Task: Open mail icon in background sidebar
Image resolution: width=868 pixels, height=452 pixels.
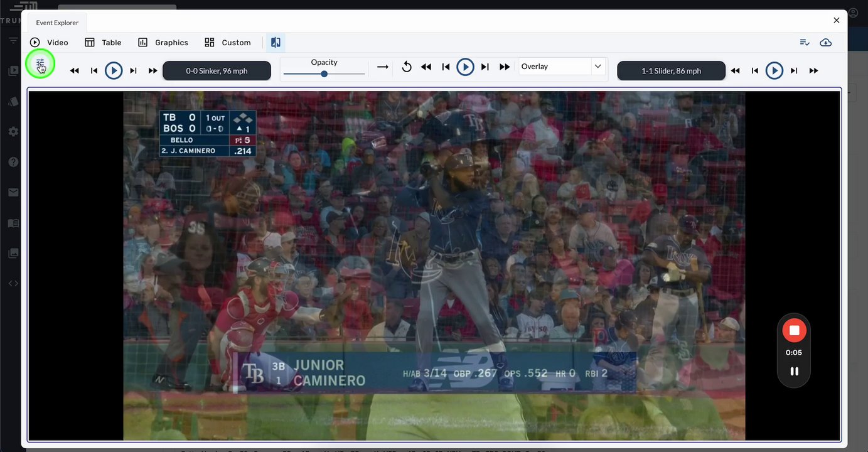Action: [13, 192]
